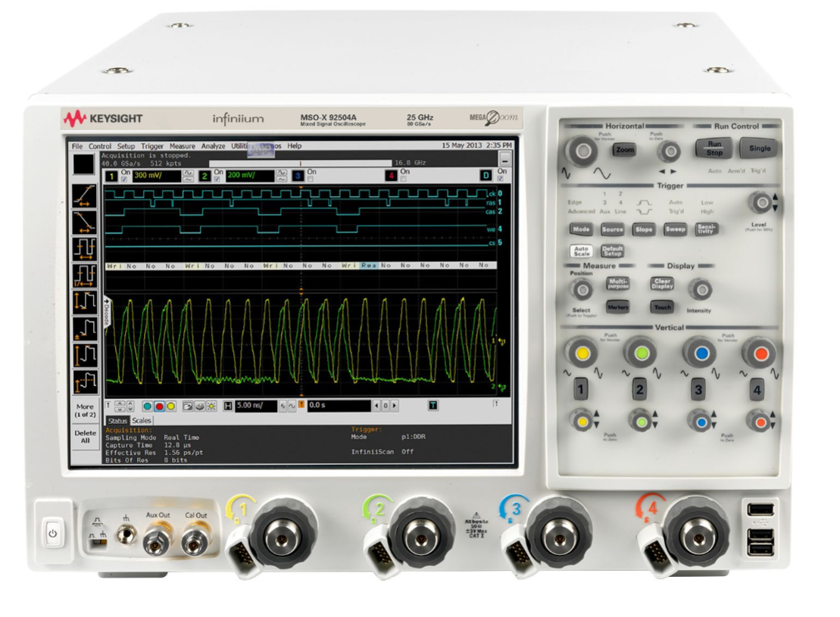Click the sun-shaped icon in the bottom toolbar
Screen dimensions: 840x617
tap(212, 406)
